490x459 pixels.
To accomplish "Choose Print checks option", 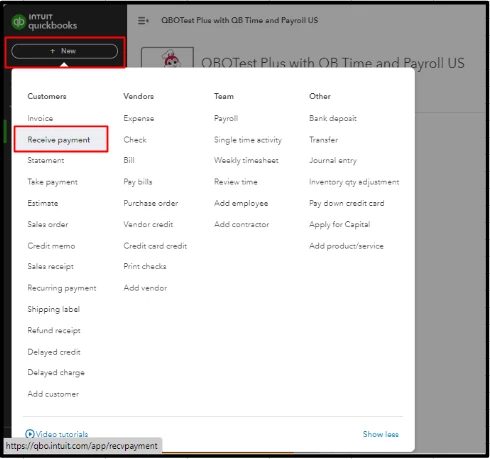I will pyautogui.click(x=145, y=266).
